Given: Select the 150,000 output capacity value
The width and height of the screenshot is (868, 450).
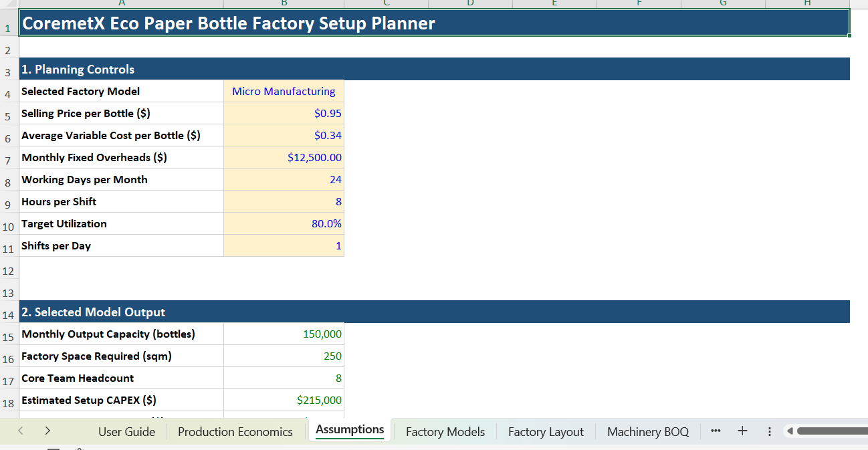Looking at the screenshot, I should click(284, 334).
